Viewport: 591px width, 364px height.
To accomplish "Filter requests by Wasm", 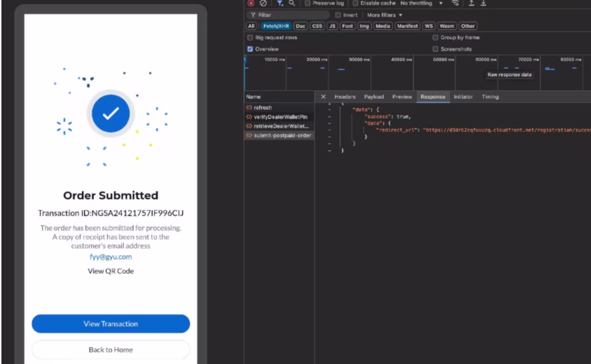I will click(x=446, y=26).
